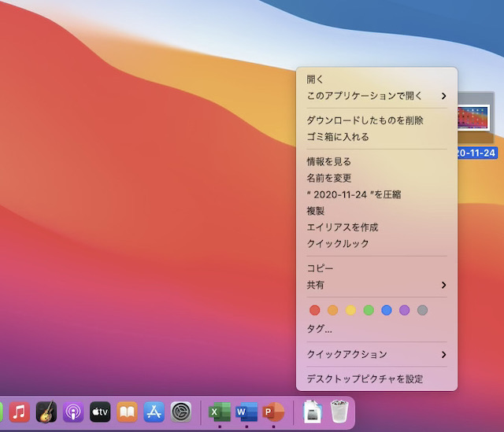Viewport: 504px width, 432px height.
Task: Launch GarageBand from the Dock
Action: (x=46, y=412)
